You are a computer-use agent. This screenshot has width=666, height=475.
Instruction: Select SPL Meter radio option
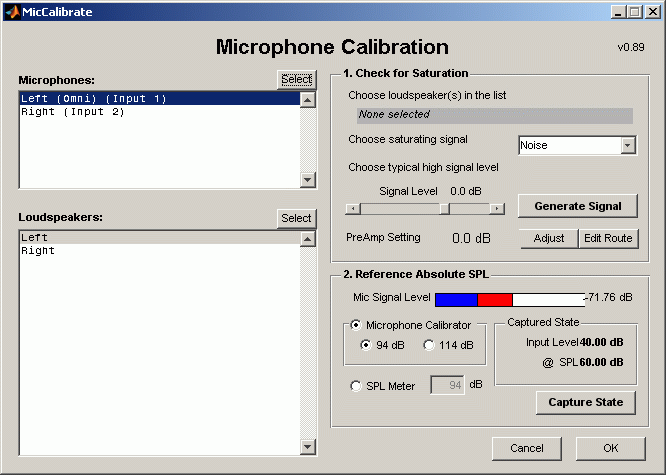point(356,386)
